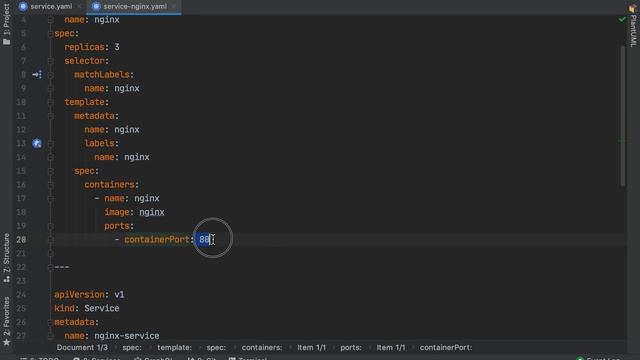The image size is (640, 360).
Task: Click the replicas key text
Action: click(84, 47)
